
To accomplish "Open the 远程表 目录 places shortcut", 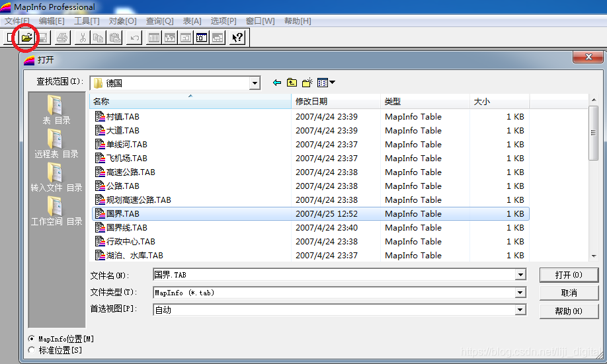I will [x=56, y=144].
